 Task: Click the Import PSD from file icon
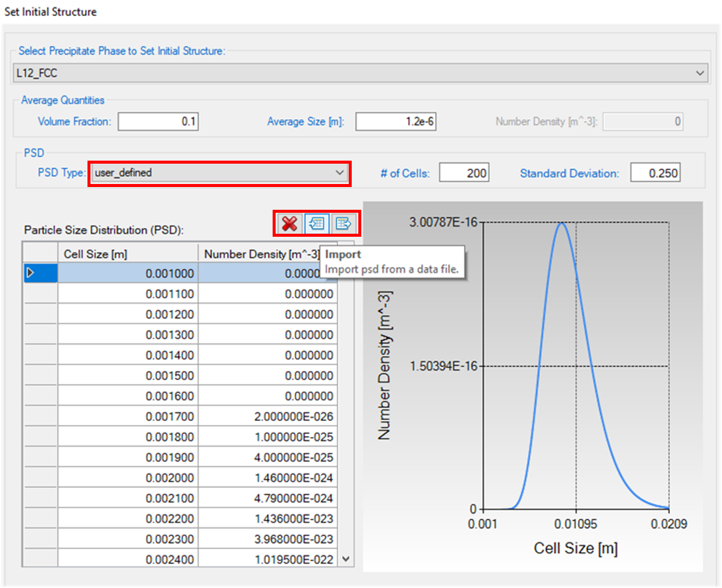316,224
